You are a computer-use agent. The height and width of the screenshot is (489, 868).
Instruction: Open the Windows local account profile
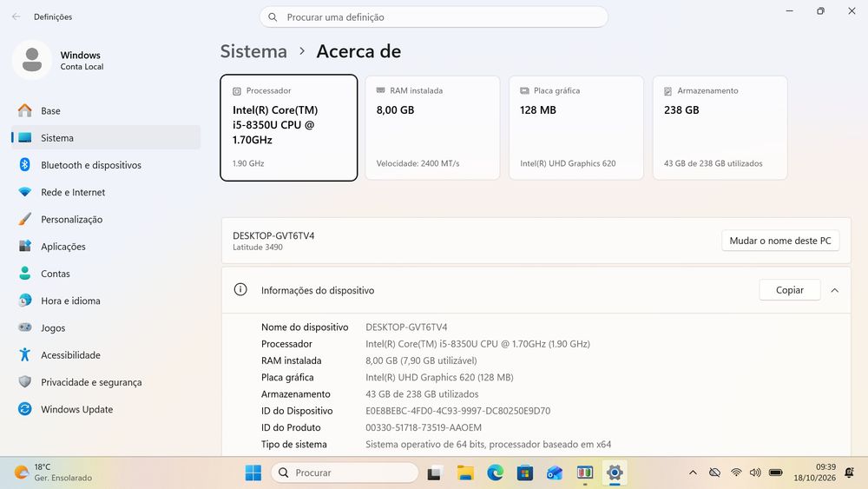click(x=58, y=60)
